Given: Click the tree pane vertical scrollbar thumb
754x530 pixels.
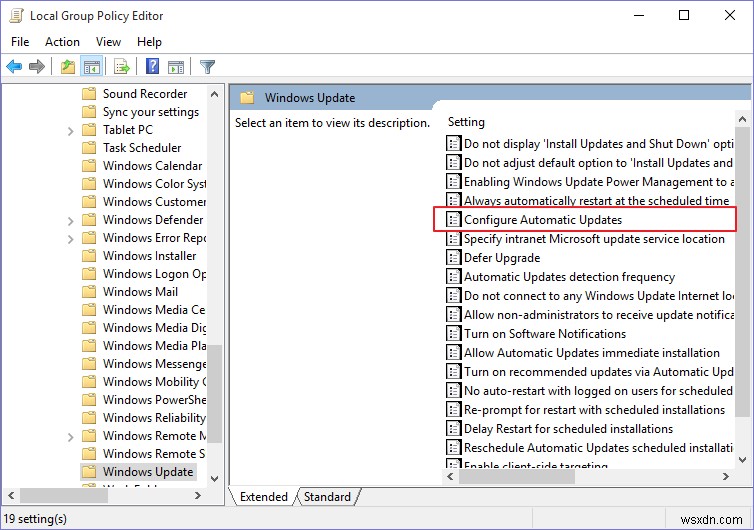Looking at the screenshot, I should (215, 393).
